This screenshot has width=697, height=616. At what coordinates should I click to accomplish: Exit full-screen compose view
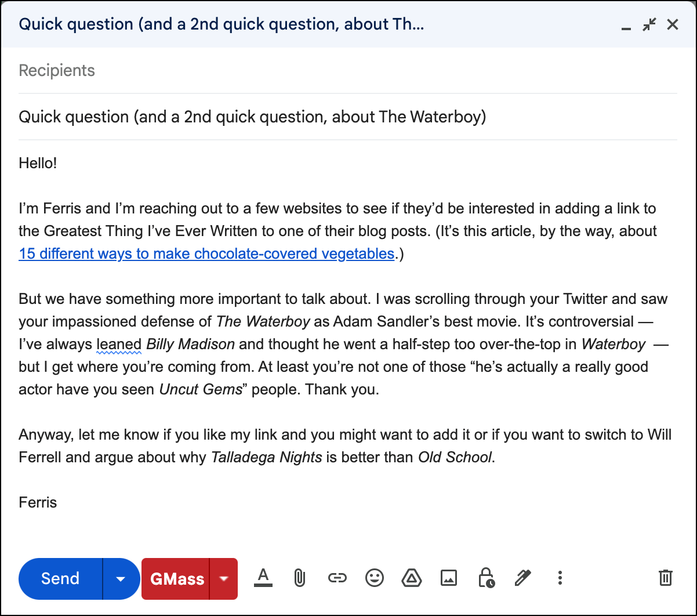click(x=649, y=24)
